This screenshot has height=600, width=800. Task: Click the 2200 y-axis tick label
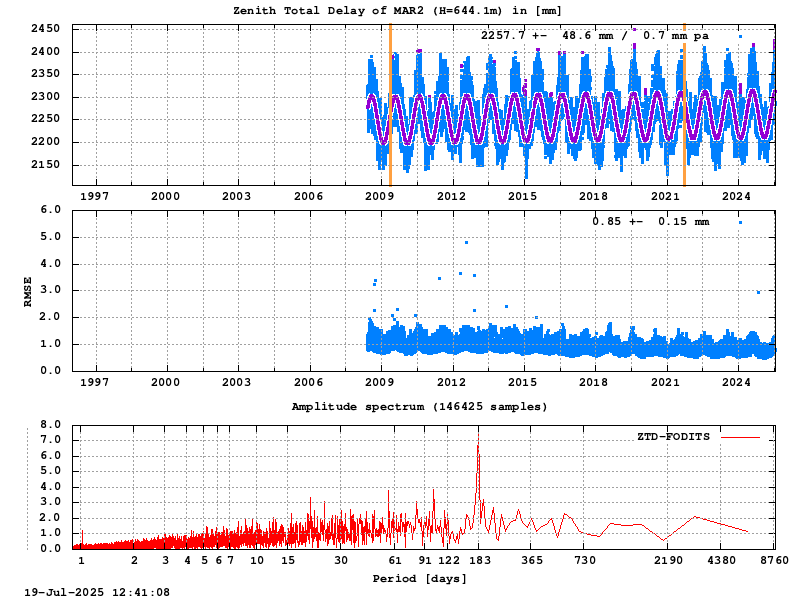click(45, 142)
